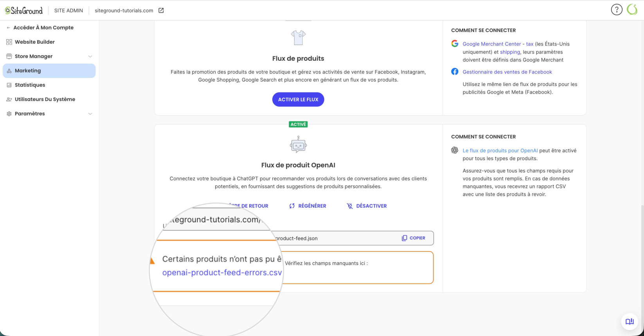The height and width of the screenshot is (336, 644).
Task: Click the t-shirt Flux de produits icon
Action: (298, 38)
